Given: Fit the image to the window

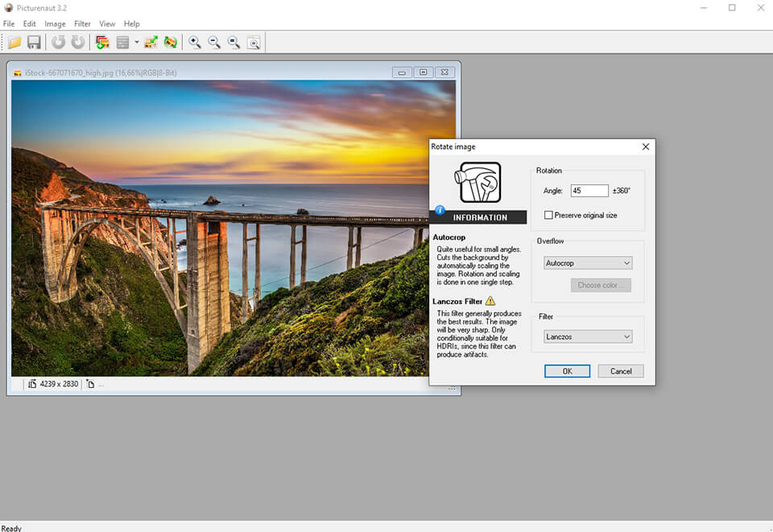Looking at the screenshot, I should coord(253,42).
